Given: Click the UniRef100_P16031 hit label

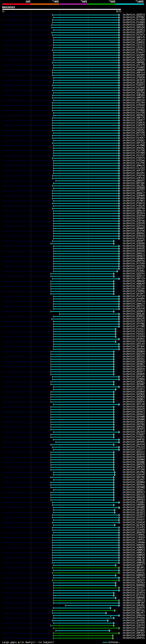Looking at the screenshot, I should click(x=134, y=573).
